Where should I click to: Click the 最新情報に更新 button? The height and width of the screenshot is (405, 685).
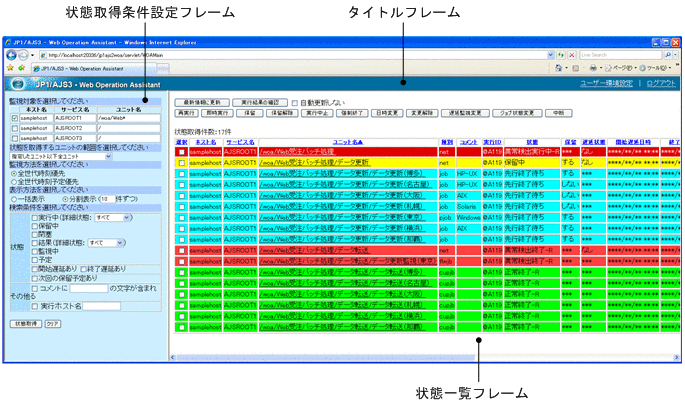(202, 103)
